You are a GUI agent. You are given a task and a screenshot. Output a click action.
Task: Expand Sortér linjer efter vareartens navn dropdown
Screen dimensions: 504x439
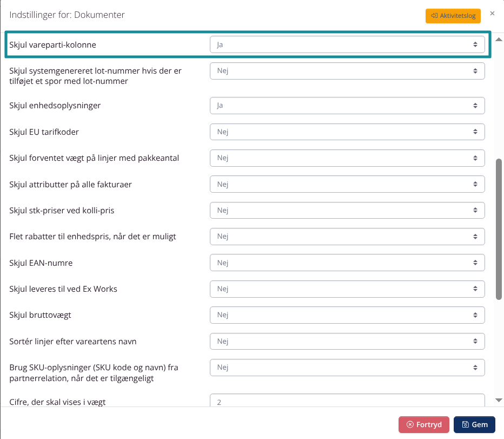(x=347, y=342)
